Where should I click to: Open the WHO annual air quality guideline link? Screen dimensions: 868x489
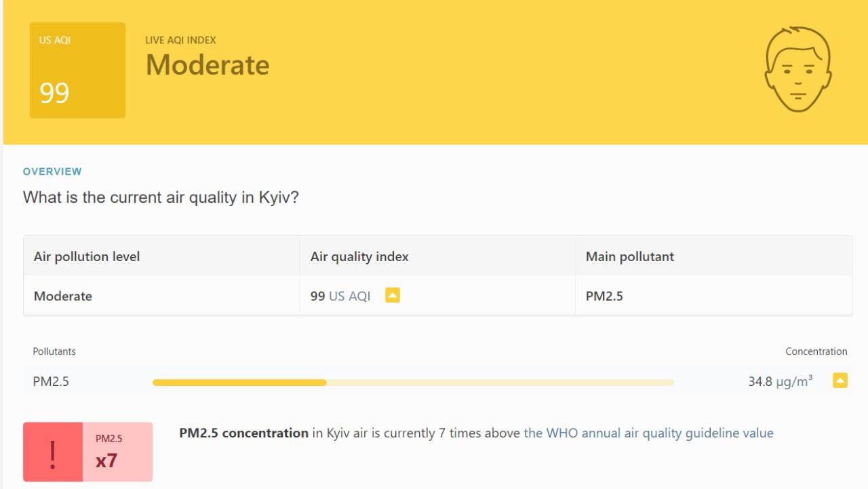648,433
